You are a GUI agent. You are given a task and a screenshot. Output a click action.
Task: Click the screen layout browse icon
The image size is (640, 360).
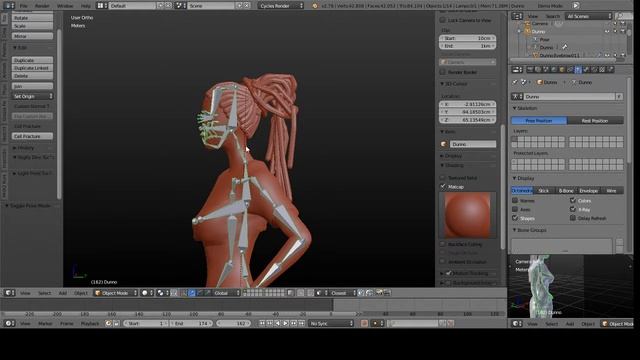click(x=102, y=6)
